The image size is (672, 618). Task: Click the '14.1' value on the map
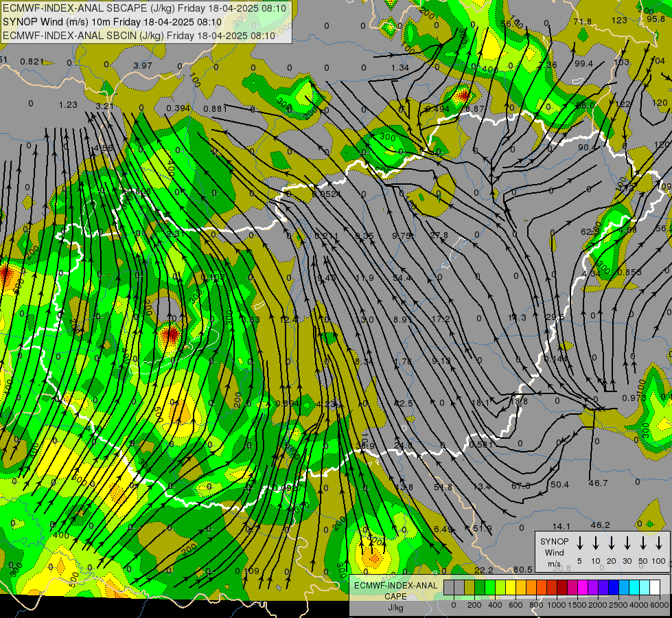point(561,526)
